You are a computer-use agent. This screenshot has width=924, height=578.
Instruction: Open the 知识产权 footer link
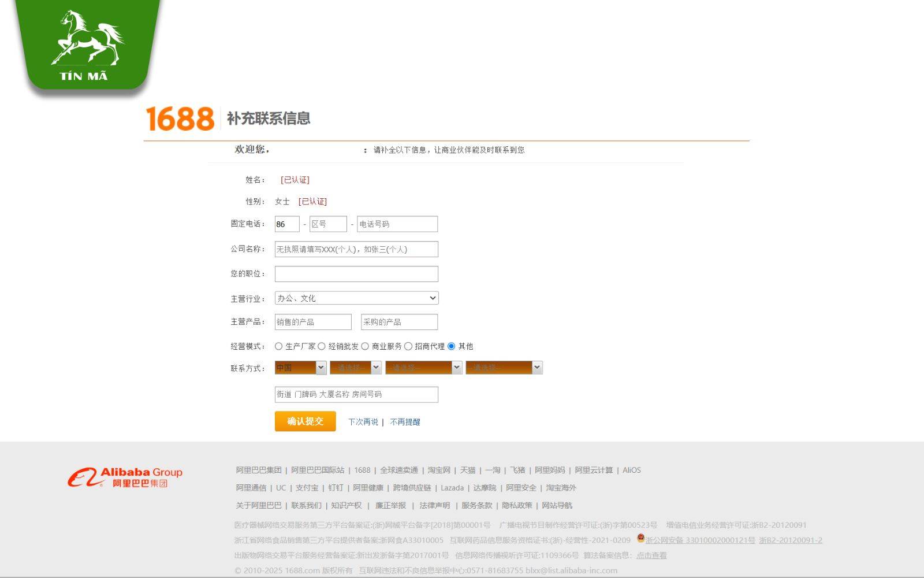[346, 505]
